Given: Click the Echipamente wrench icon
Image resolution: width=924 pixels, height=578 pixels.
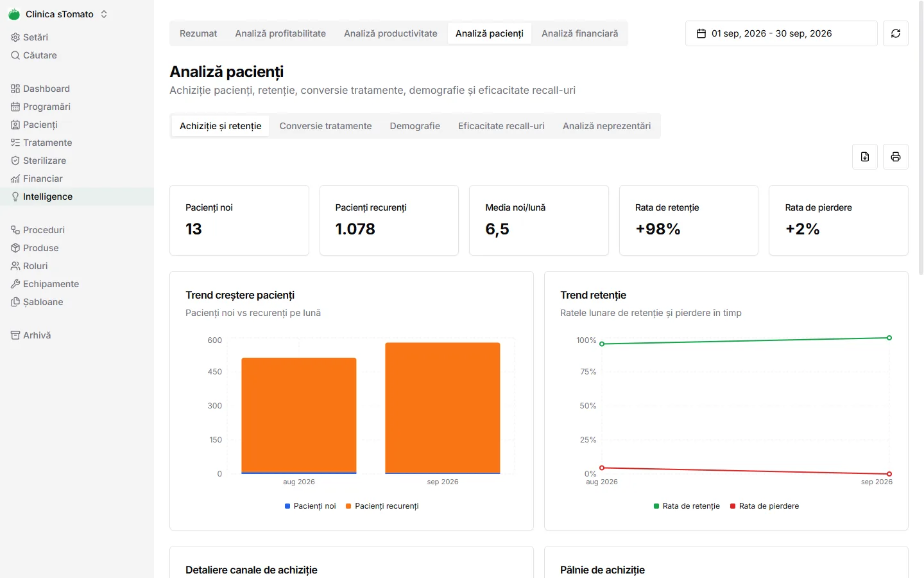Looking at the screenshot, I should click(x=15, y=284).
